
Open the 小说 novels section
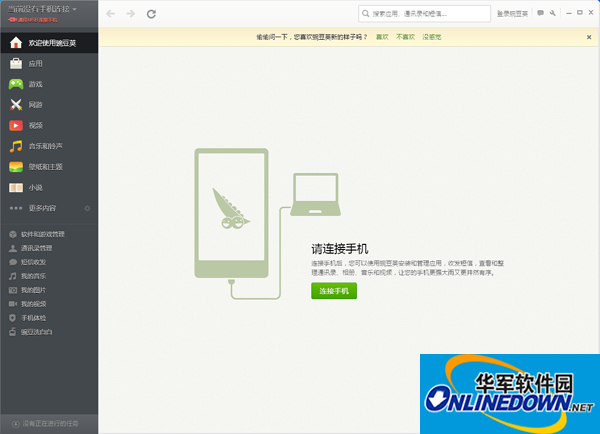49,188
